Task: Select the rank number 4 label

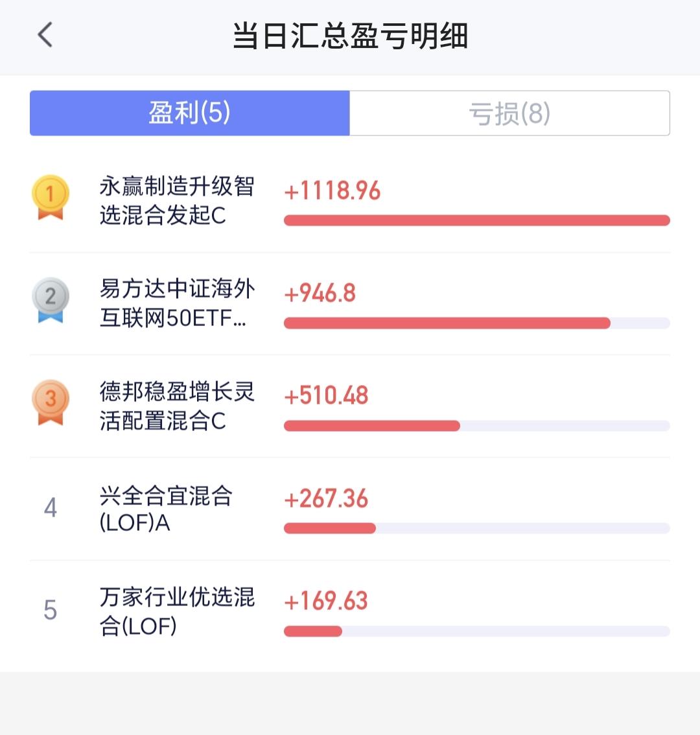Action: click(x=50, y=507)
